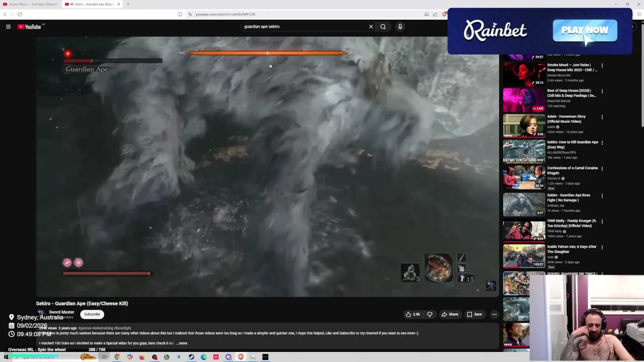
Task: Open Task View on the taskbar
Action: [x=105, y=357]
